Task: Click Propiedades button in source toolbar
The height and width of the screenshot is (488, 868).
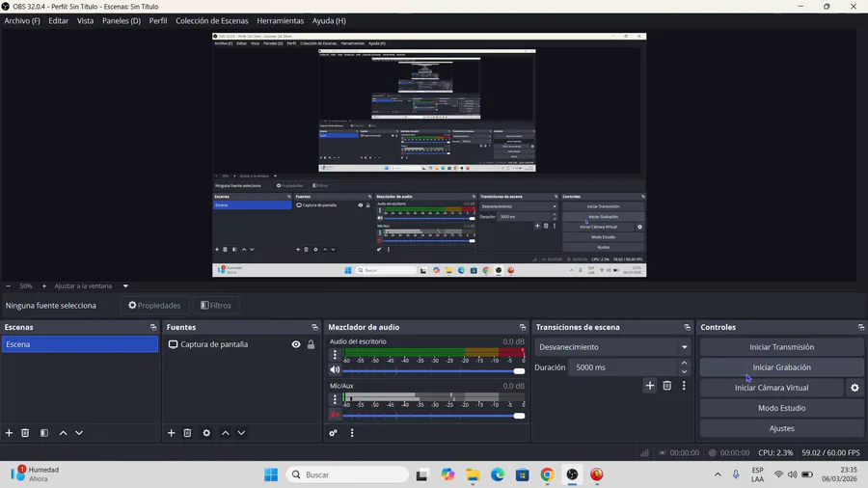Action: tap(154, 306)
